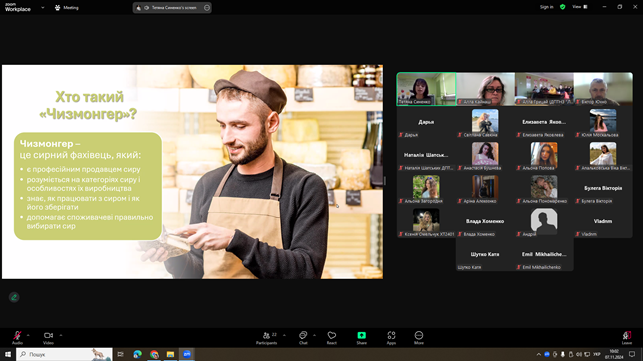Select the Наталія Шапсьих participant tile
Viewport: 643px width, 361px height.
(x=426, y=155)
